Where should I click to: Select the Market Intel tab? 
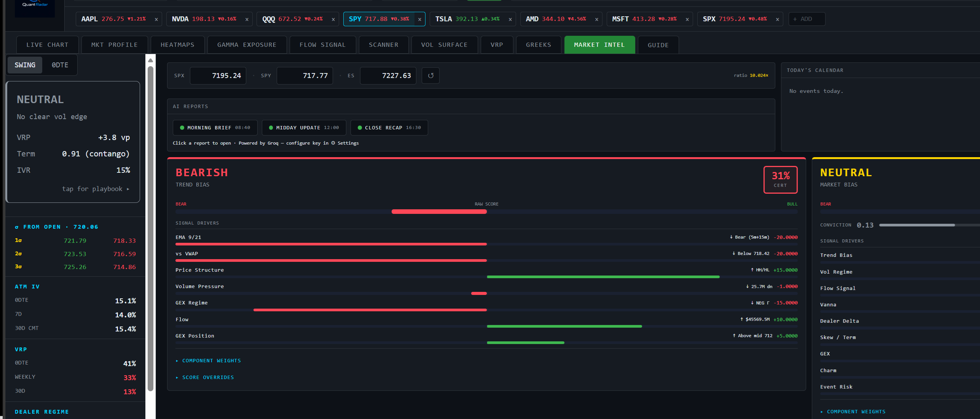coord(599,45)
